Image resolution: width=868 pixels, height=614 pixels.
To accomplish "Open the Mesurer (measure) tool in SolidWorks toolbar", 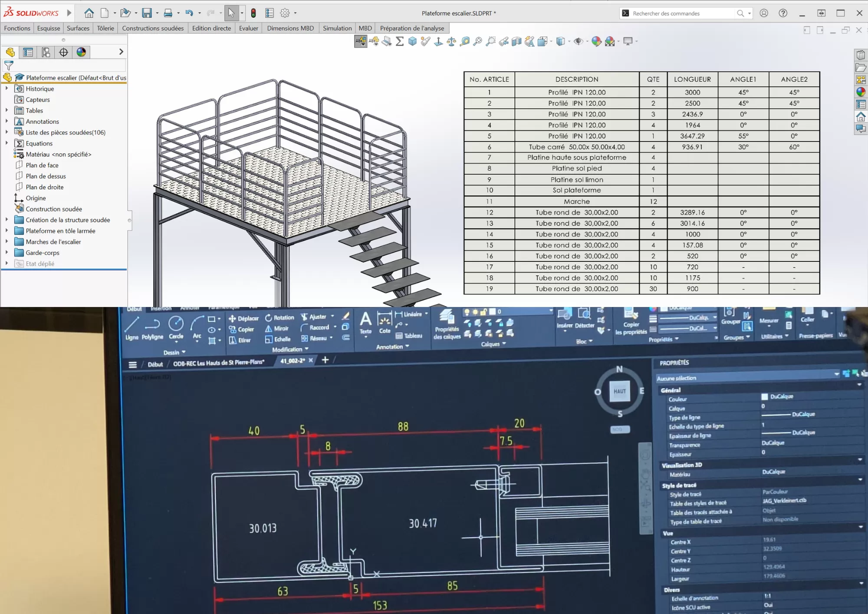I will 464,41.
